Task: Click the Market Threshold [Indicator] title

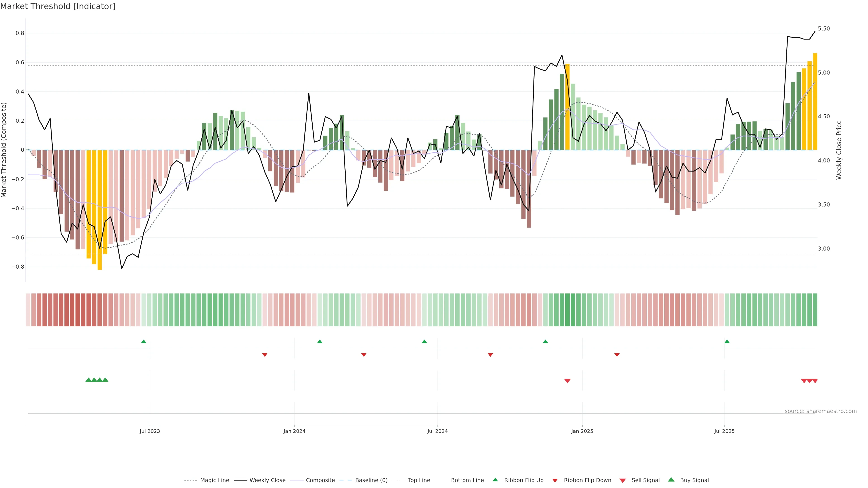Action: 58,6
